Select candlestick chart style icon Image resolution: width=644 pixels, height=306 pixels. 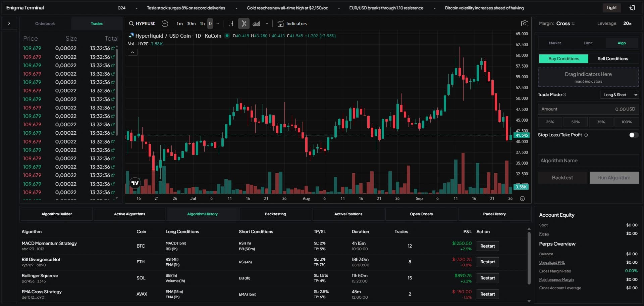point(244,24)
